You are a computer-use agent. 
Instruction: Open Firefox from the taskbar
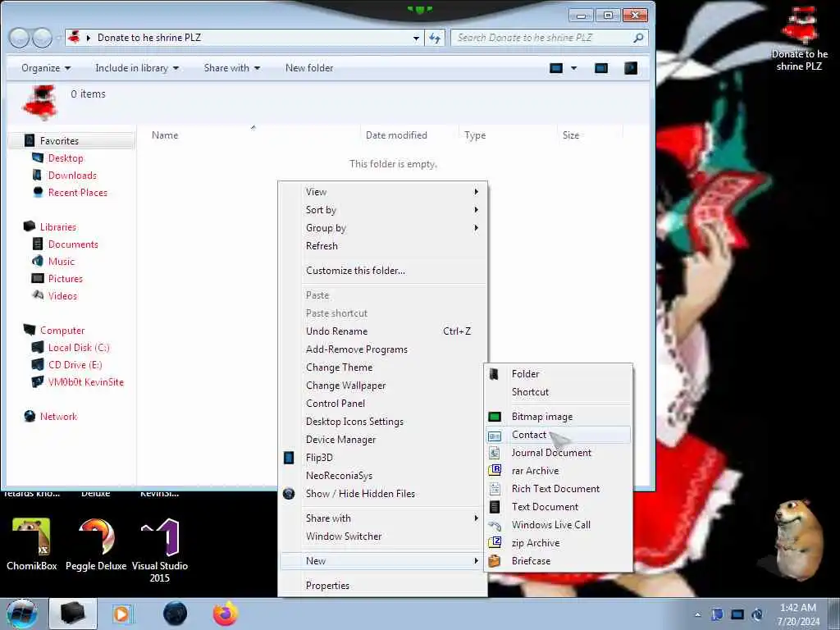(226, 614)
